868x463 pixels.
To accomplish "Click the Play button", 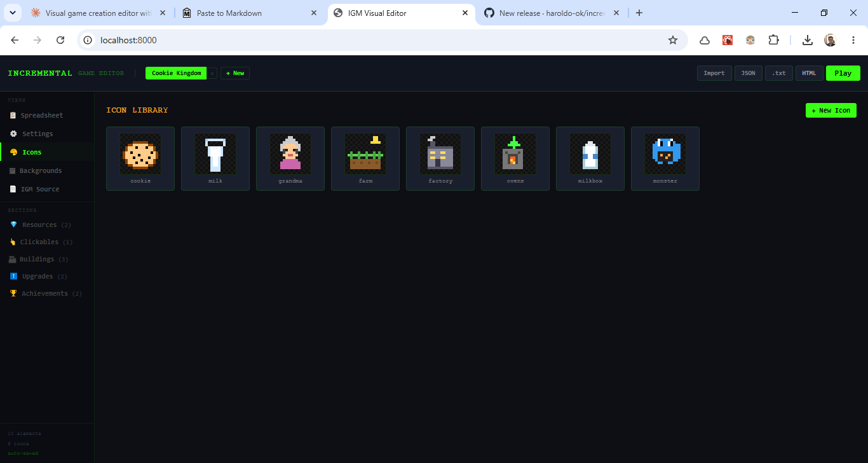I will 843,73.
